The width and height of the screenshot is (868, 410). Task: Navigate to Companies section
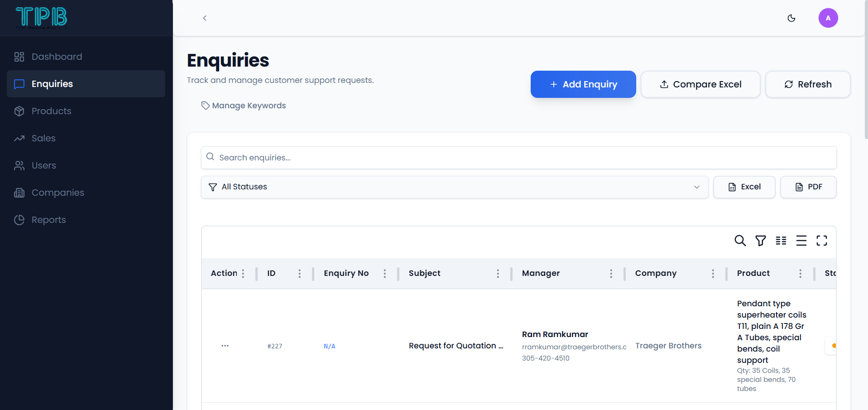58,193
